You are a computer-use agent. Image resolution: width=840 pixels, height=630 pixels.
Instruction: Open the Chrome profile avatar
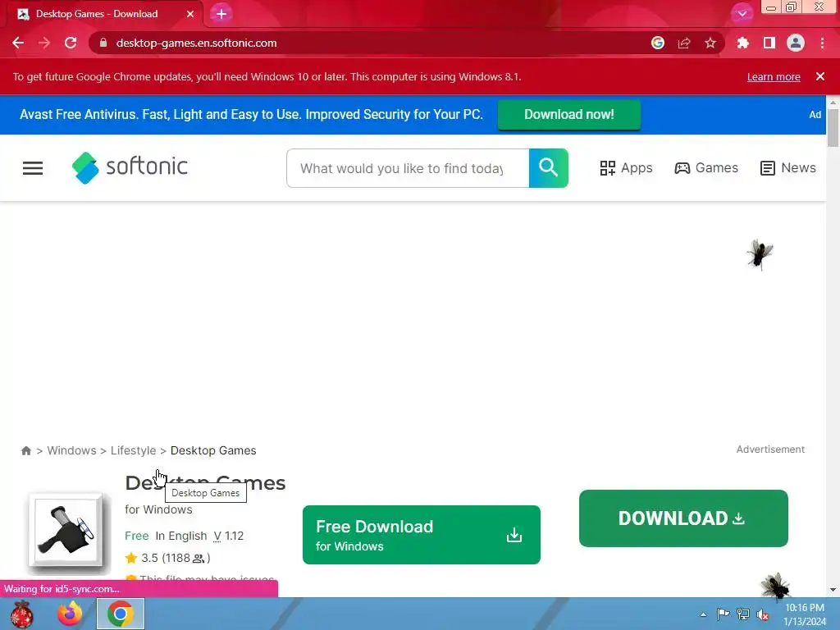click(x=796, y=43)
